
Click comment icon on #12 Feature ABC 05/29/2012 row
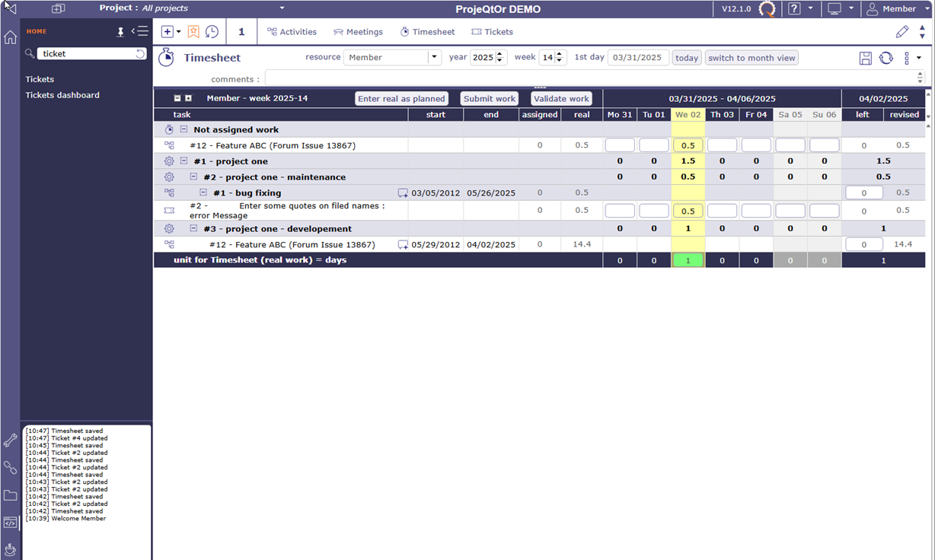click(x=403, y=245)
